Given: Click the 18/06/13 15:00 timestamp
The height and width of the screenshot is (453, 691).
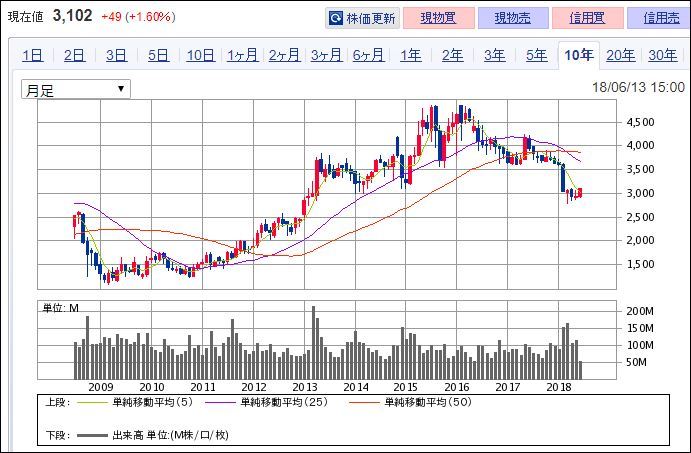Looking at the screenshot, I should pyautogui.click(x=638, y=87).
